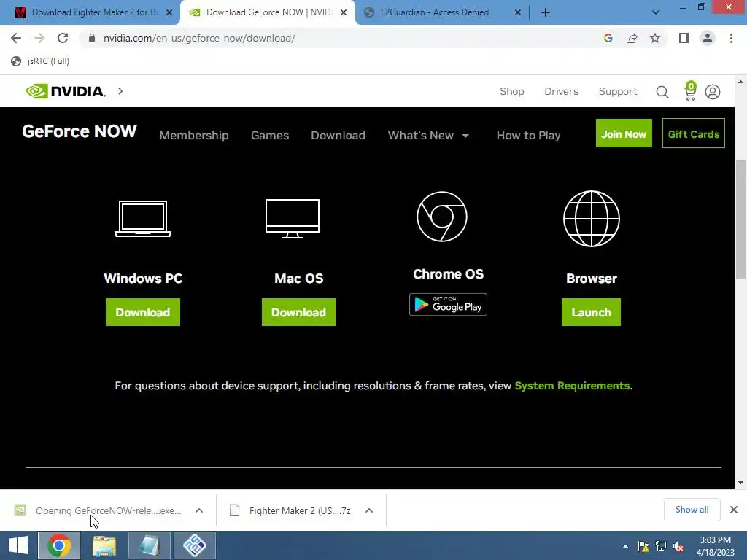Open Chrome from taskbar

(x=59, y=545)
